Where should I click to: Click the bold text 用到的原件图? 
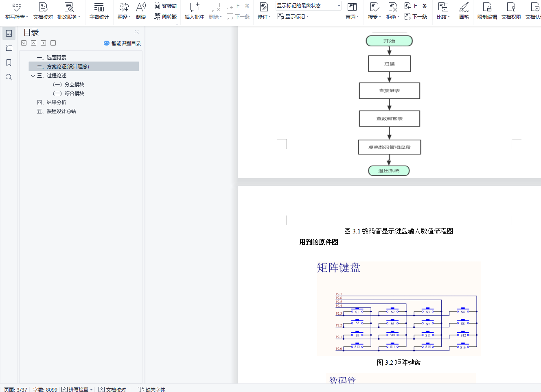pyautogui.click(x=319, y=242)
